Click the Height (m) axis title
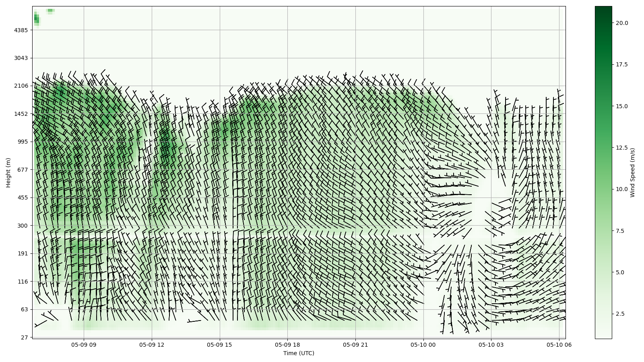The height and width of the screenshot is (362, 644). (8, 173)
